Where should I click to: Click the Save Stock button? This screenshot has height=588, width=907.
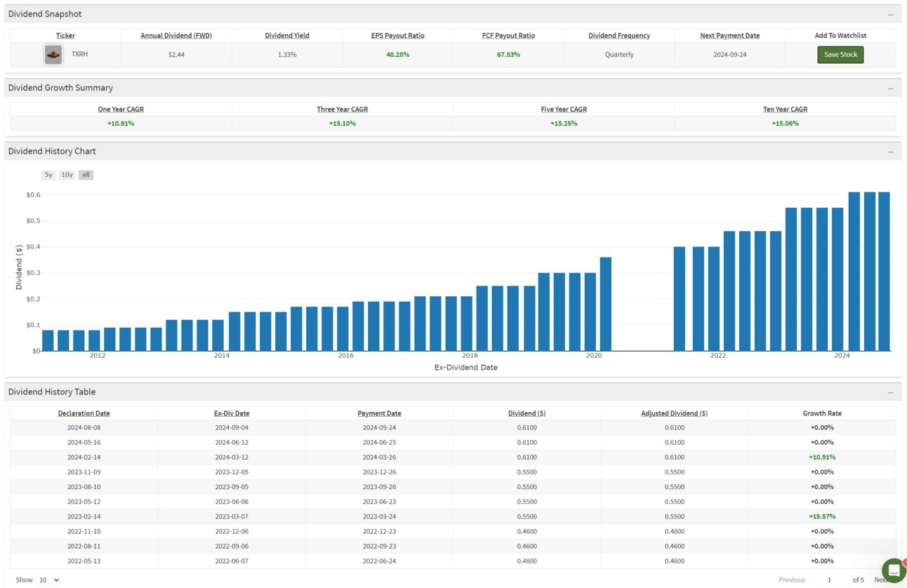[840, 55]
